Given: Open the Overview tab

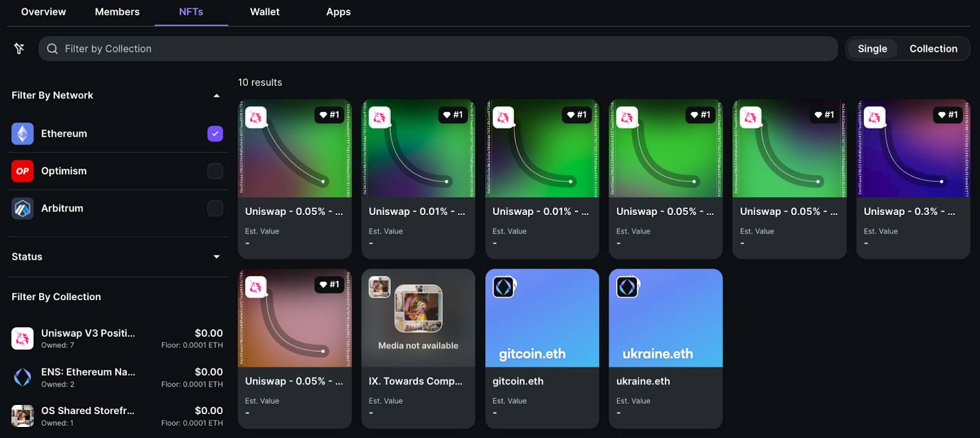Looking at the screenshot, I should pos(43,12).
